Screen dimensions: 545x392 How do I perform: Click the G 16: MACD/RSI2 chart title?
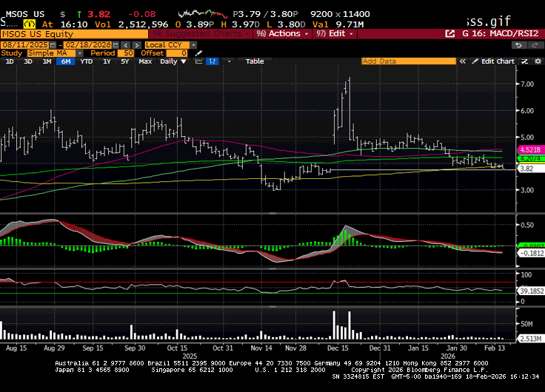point(500,34)
